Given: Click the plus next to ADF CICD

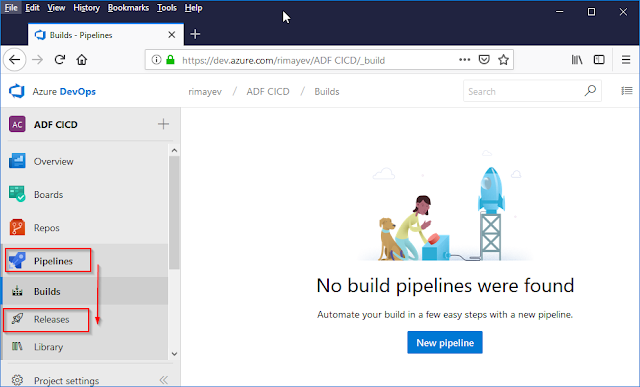Looking at the screenshot, I should [x=163, y=124].
